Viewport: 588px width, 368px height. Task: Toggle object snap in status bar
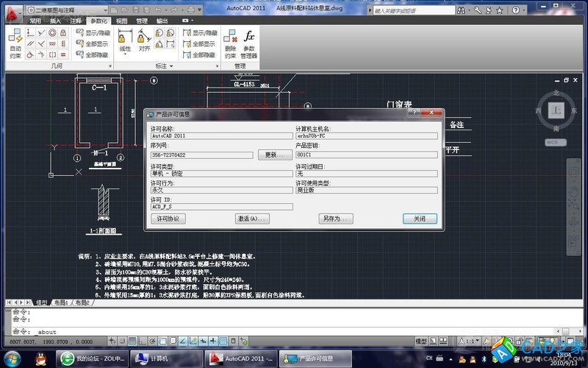(x=162, y=341)
